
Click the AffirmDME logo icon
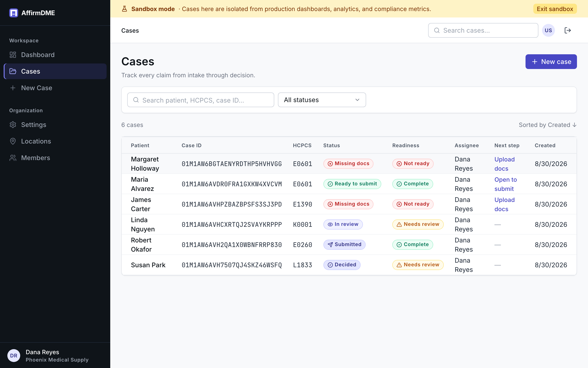(x=14, y=13)
